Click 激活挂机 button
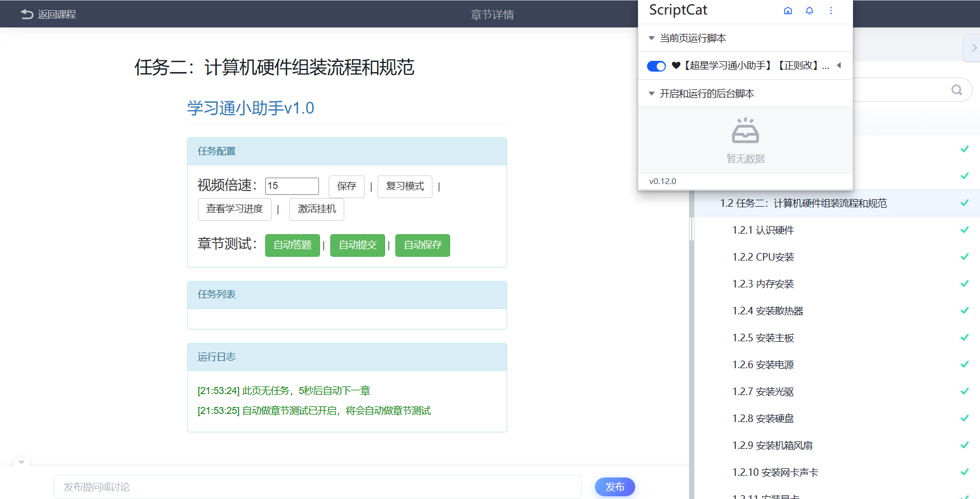This screenshot has width=980, height=499. click(x=317, y=209)
